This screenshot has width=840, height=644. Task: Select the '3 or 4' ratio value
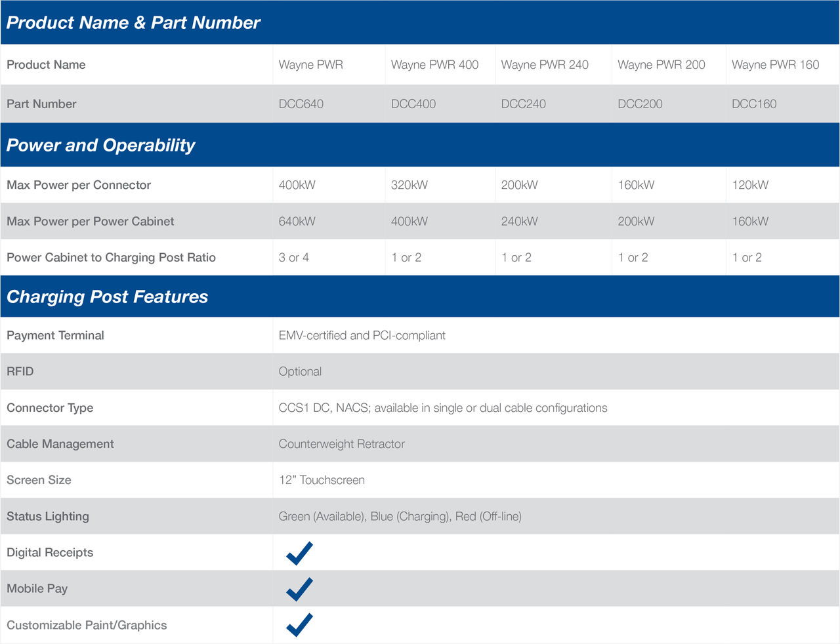293,257
